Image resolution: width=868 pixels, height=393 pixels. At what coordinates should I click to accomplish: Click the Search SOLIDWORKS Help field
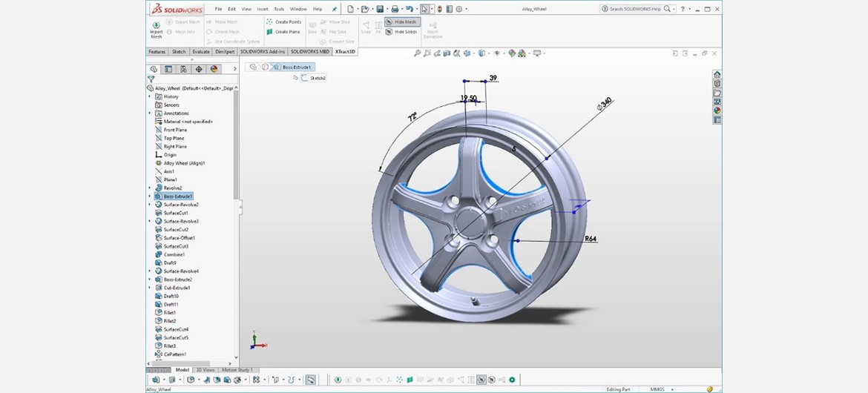pos(634,9)
